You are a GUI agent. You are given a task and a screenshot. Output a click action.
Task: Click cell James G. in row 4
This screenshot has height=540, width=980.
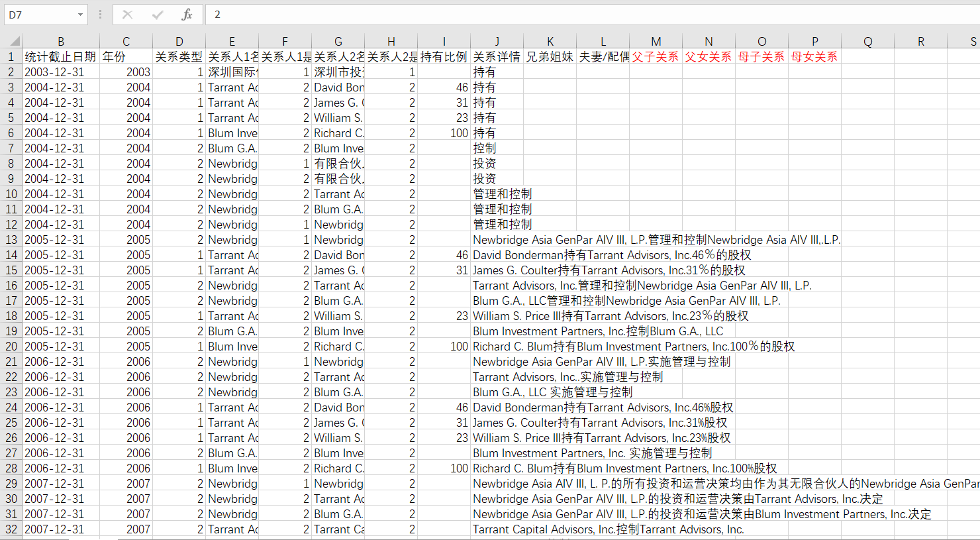[x=338, y=102]
